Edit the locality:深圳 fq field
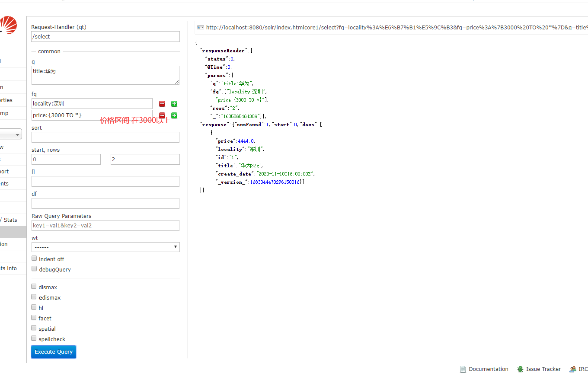 (92, 104)
